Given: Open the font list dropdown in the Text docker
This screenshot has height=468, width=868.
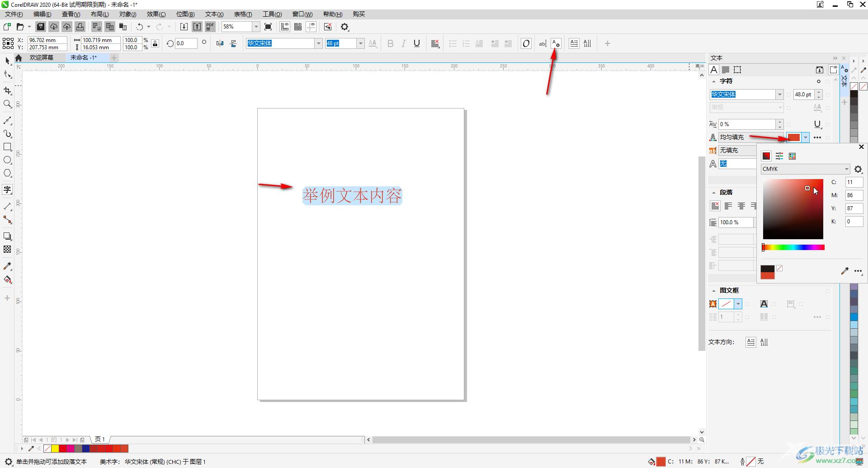Looking at the screenshot, I should click(779, 95).
